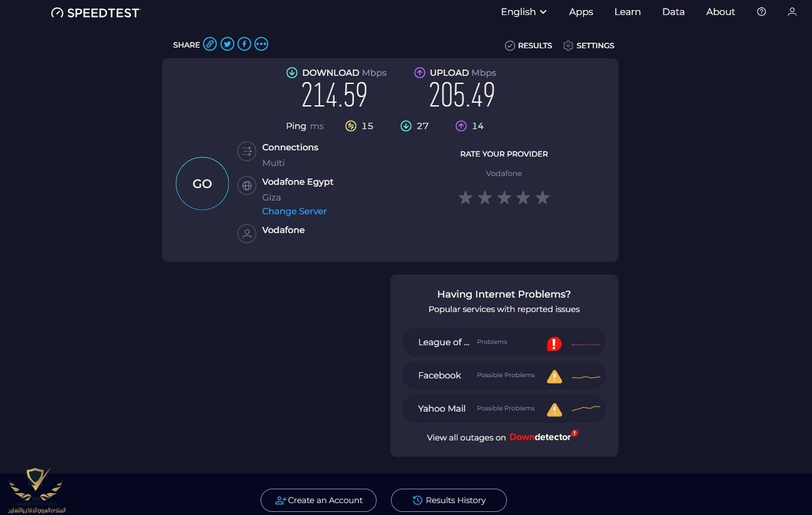The width and height of the screenshot is (812, 515).
Task: Open the Settings page
Action: [588, 46]
